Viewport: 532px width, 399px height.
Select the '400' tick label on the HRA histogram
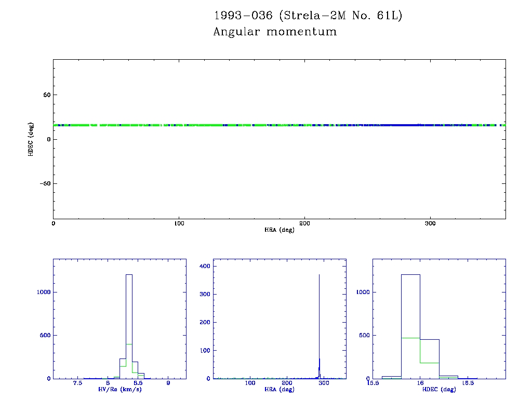coord(205,267)
